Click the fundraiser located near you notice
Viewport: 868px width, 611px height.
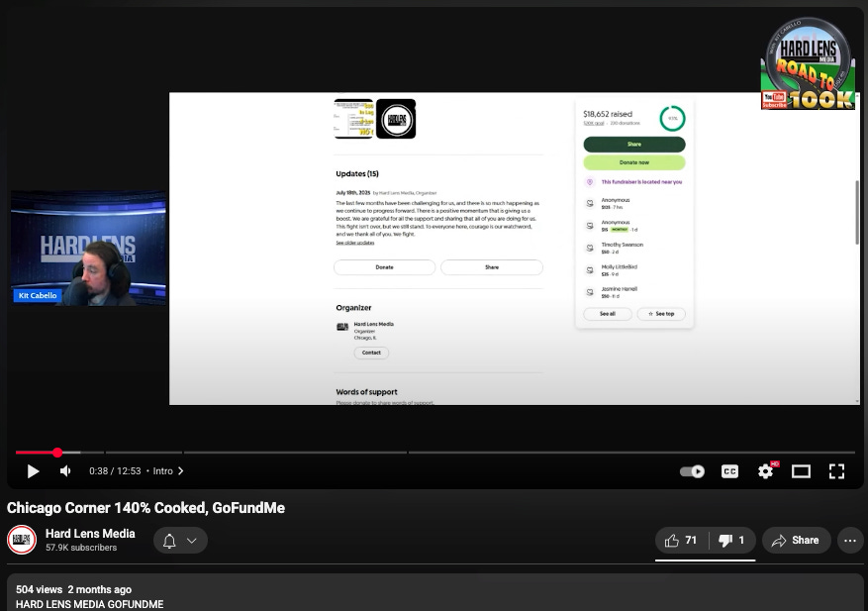(634, 181)
